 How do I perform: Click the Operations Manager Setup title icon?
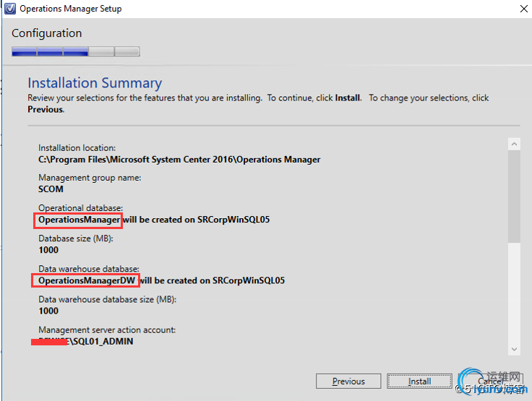point(10,9)
